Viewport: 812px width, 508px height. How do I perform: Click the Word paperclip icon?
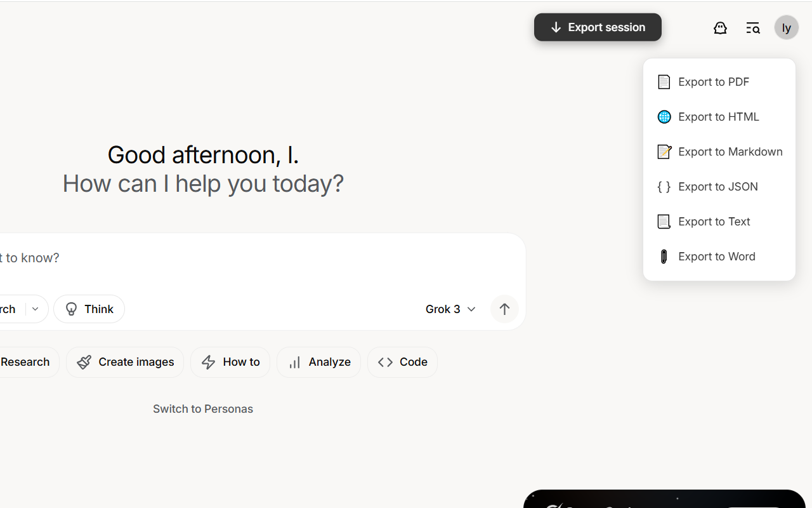point(664,257)
